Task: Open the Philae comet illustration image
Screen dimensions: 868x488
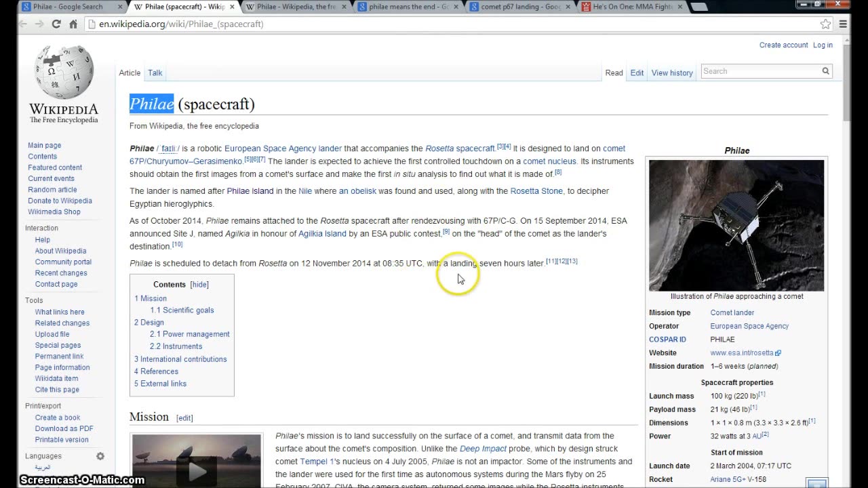Action: pos(736,225)
